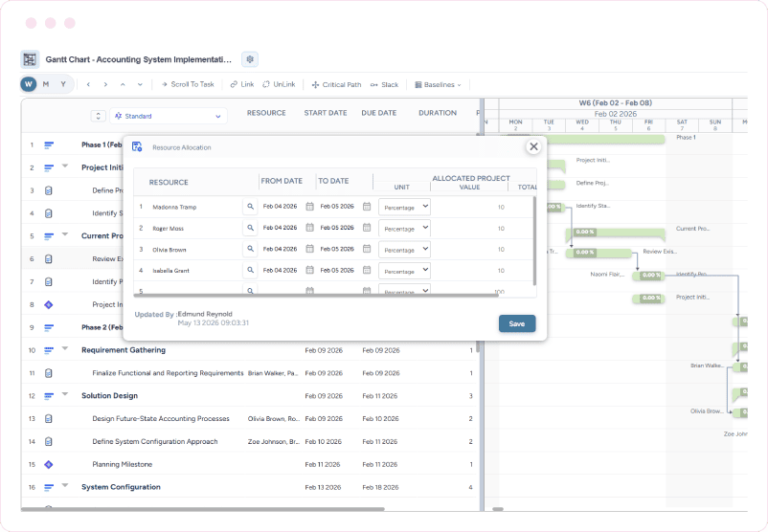Image resolution: width=768 pixels, height=532 pixels.
Task: Click the RESOURCE column header in grid
Action: coord(266,113)
